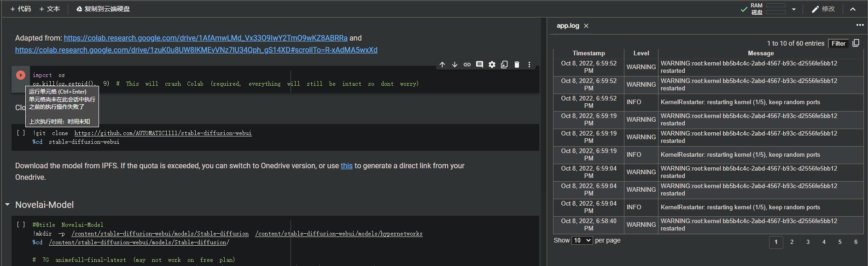This screenshot has width=868, height=266.
Task: Open the cell's more actions menu
Action: (529, 65)
